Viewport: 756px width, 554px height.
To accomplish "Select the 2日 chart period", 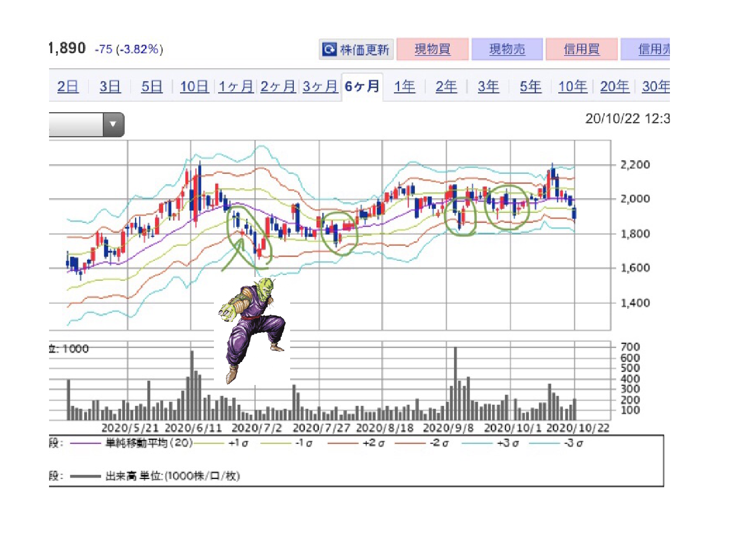I will 68,86.
